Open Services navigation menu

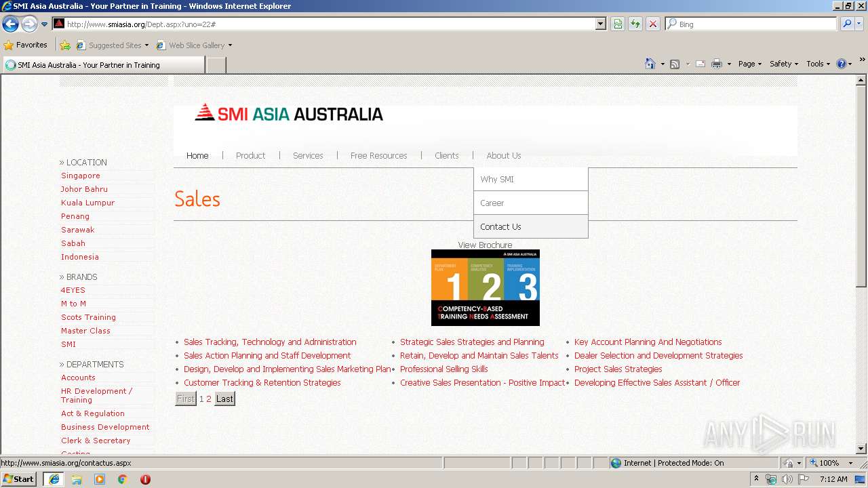pos(308,155)
